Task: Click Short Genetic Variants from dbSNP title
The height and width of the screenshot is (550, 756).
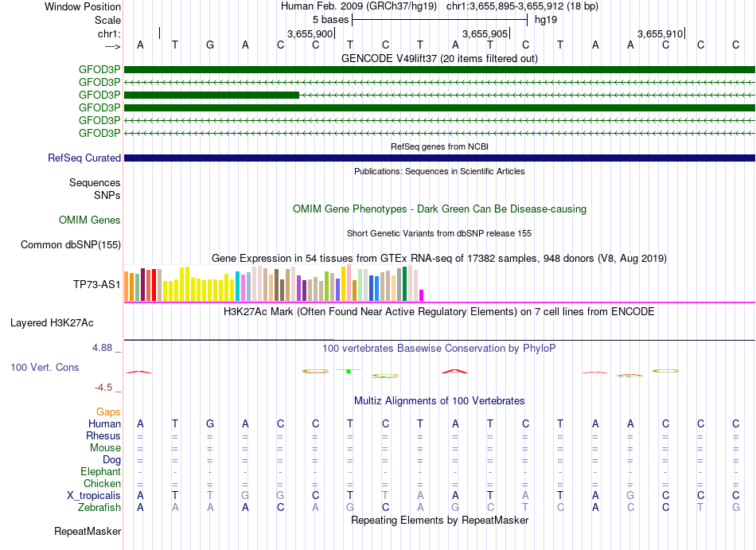Action: (439, 233)
